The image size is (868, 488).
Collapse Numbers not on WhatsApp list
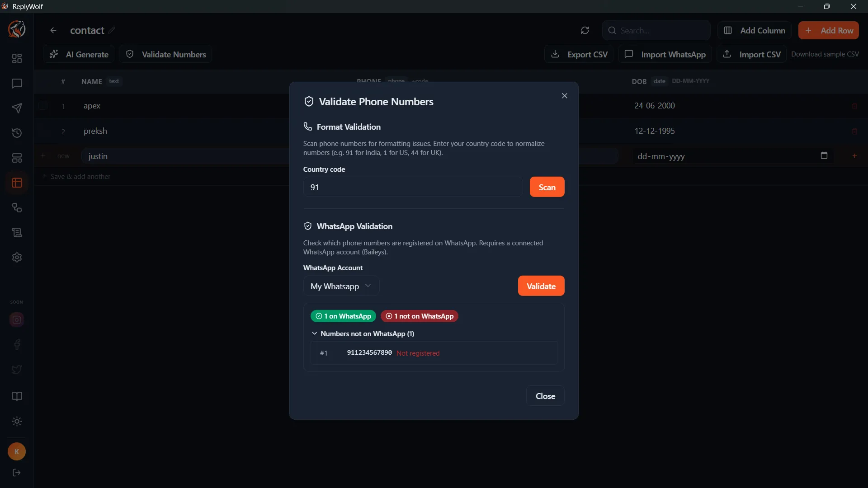coord(363,334)
